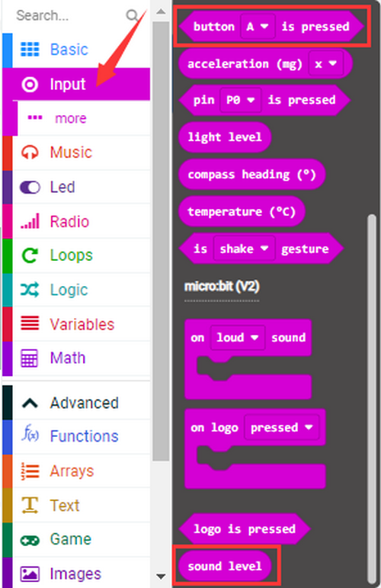Click in the Search field
The image size is (381, 588).
click(69, 15)
